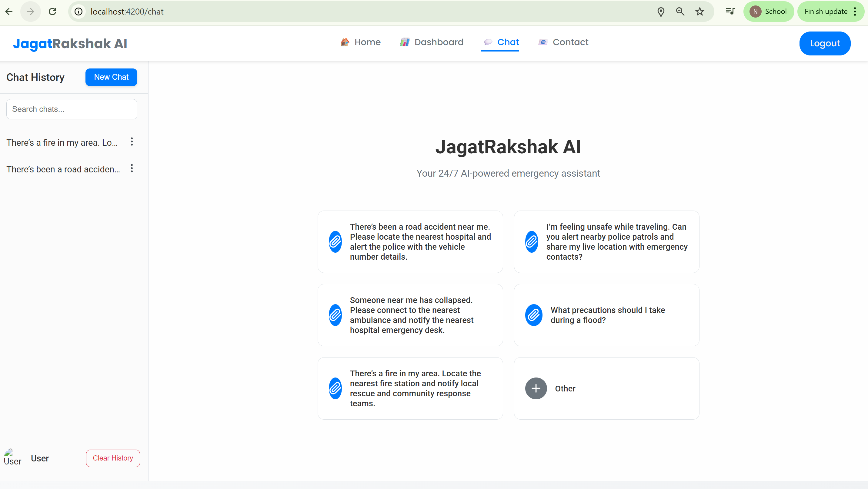Navigate to the Home nav item
Viewport: 868px width, 489px height.
(360, 42)
